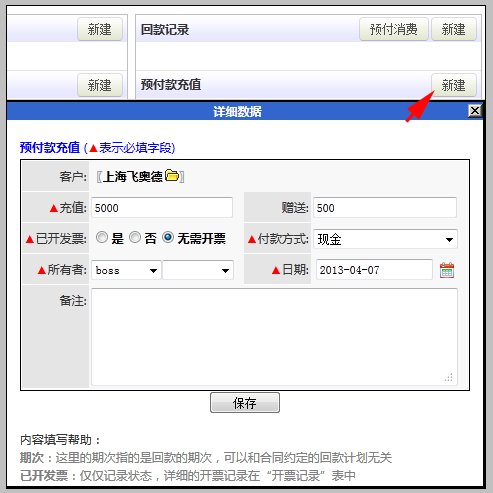Click inside the 备注 text area

pos(274,337)
